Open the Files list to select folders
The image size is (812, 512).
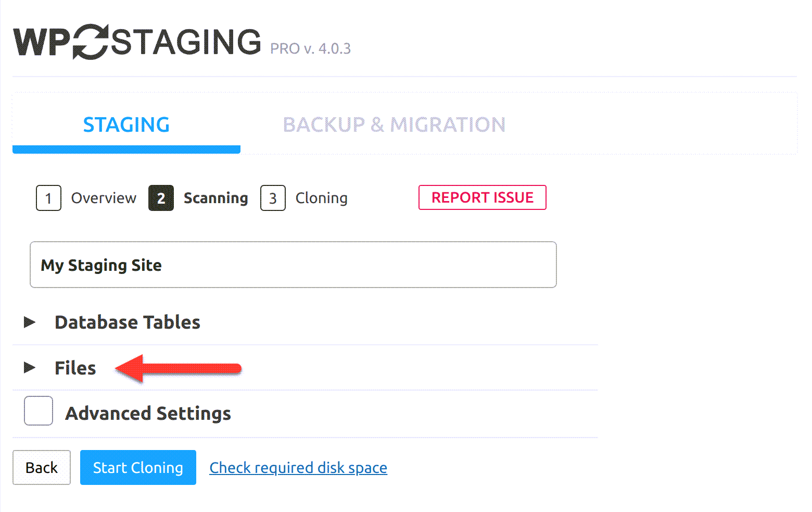(74, 368)
